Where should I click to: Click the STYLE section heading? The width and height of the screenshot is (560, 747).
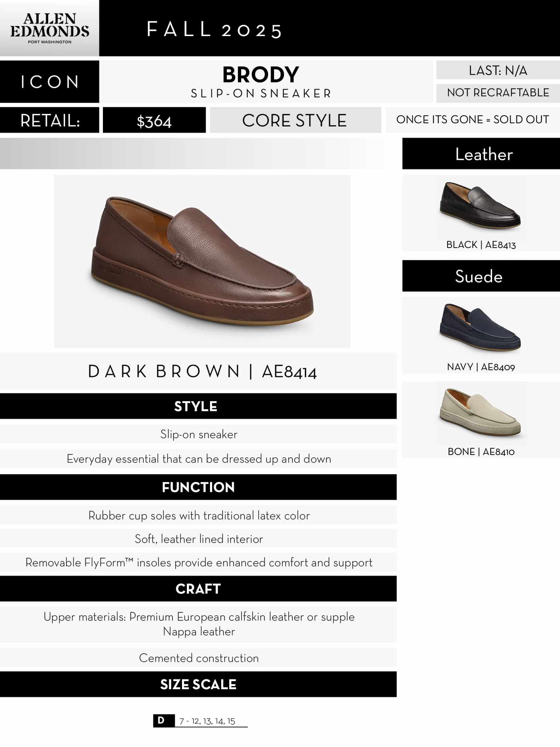tap(196, 406)
